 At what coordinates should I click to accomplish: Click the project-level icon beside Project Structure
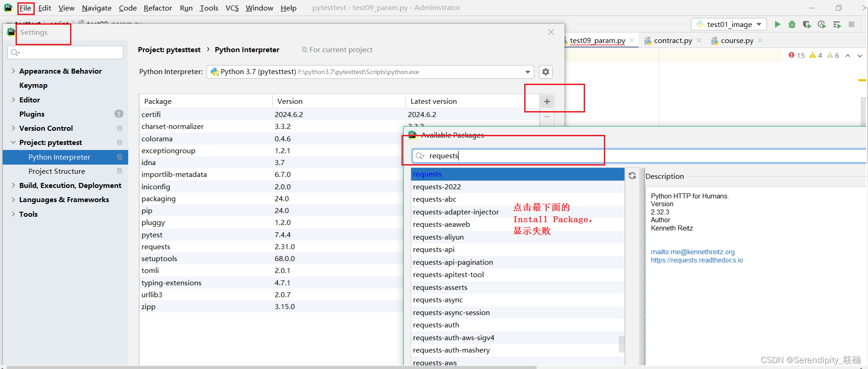coord(119,171)
